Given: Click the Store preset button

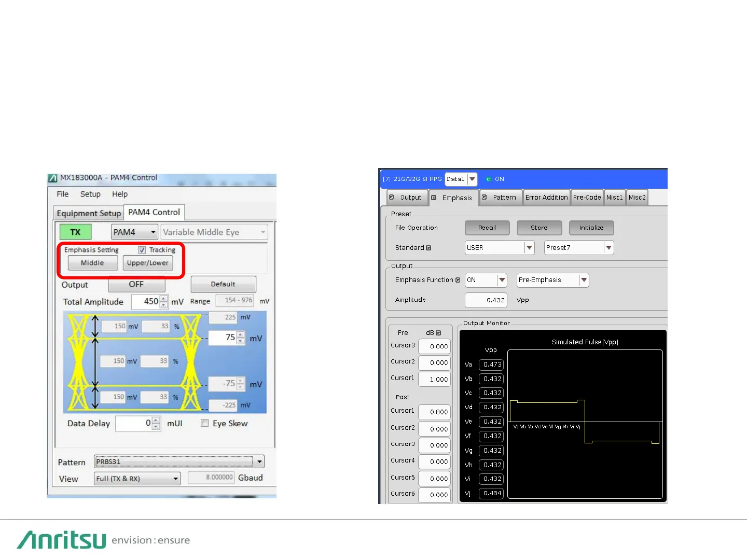Looking at the screenshot, I should (539, 228).
